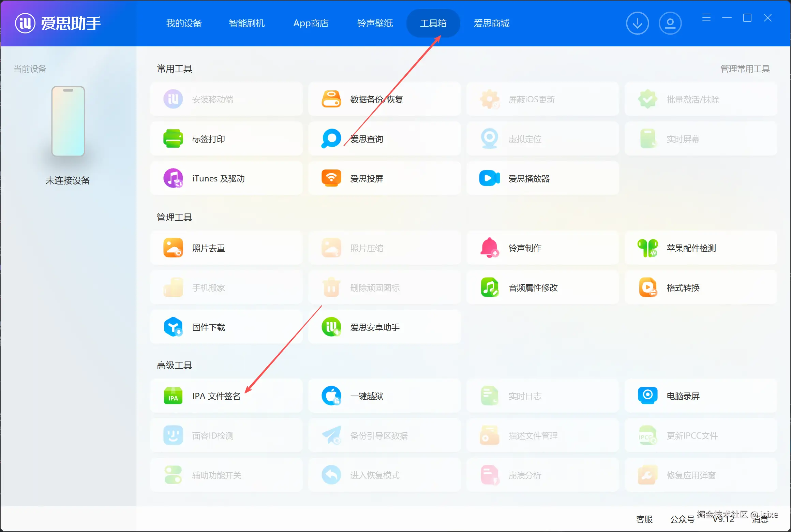Open the computer screen recording tool
Image resolution: width=791 pixels, height=532 pixels.
[683, 396]
